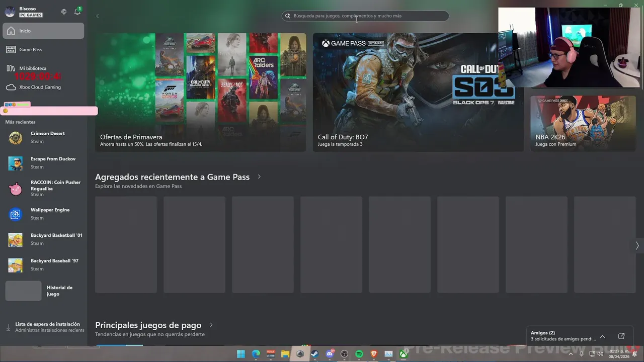Open the RACCOIN: Coin Pusher Roguelike icon

point(16,189)
